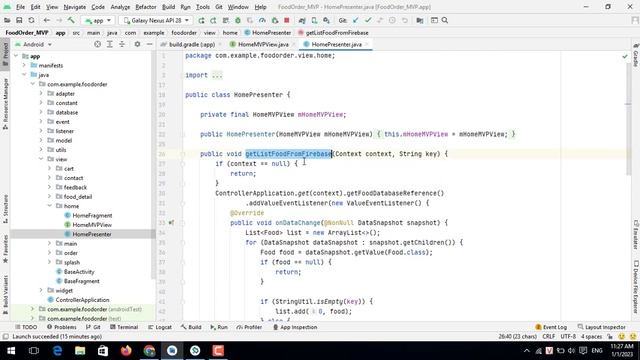Open Project panel settings gear
640x360 pixels.
137,44
